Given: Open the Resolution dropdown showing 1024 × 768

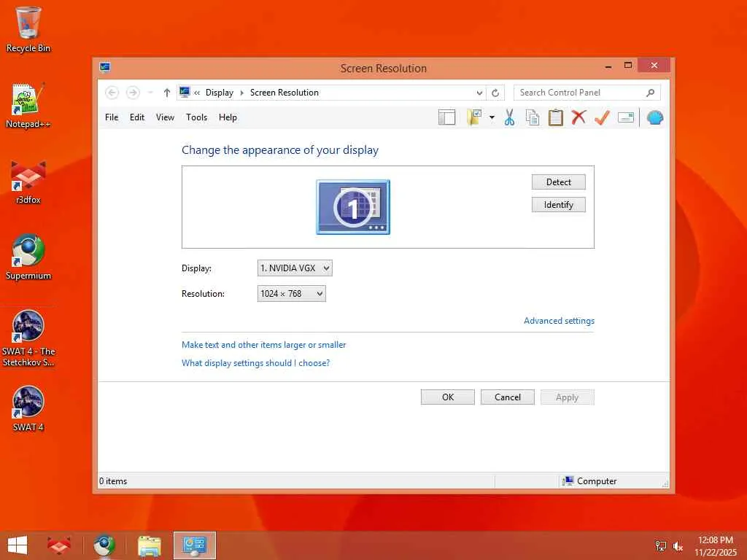Looking at the screenshot, I should (292, 294).
